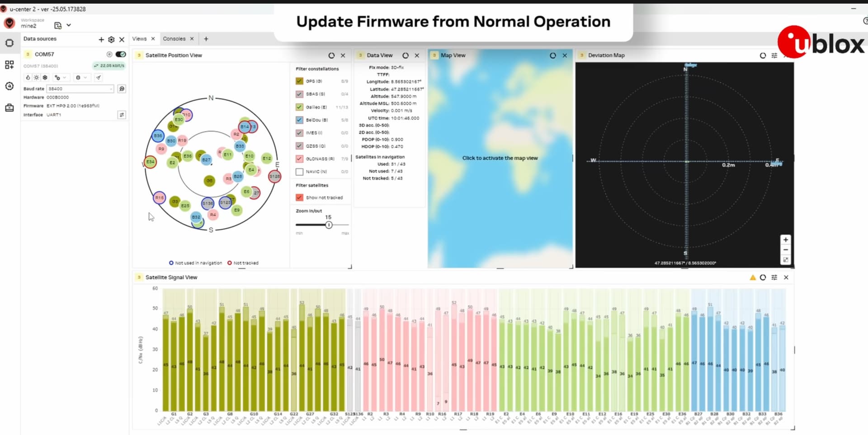The height and width of the screenshot is (435, 868).
Task: Add a new data source with plus icon
Action: [x=101, y=39]
